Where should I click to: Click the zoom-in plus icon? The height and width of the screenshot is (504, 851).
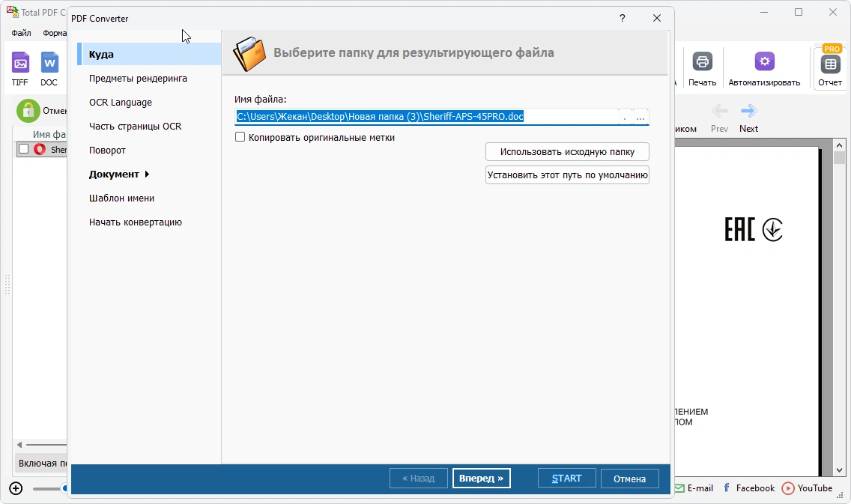[x=16, y=488]
